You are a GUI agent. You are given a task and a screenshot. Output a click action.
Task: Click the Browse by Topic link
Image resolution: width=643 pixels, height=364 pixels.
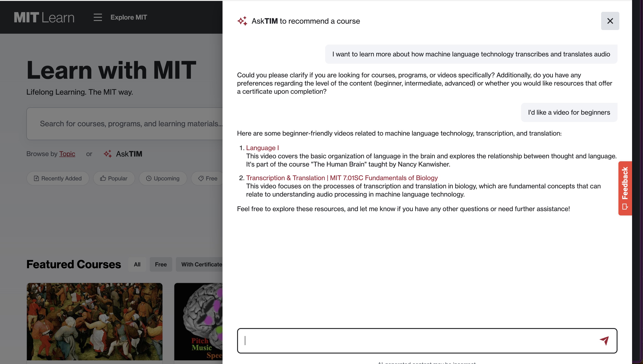67,154
